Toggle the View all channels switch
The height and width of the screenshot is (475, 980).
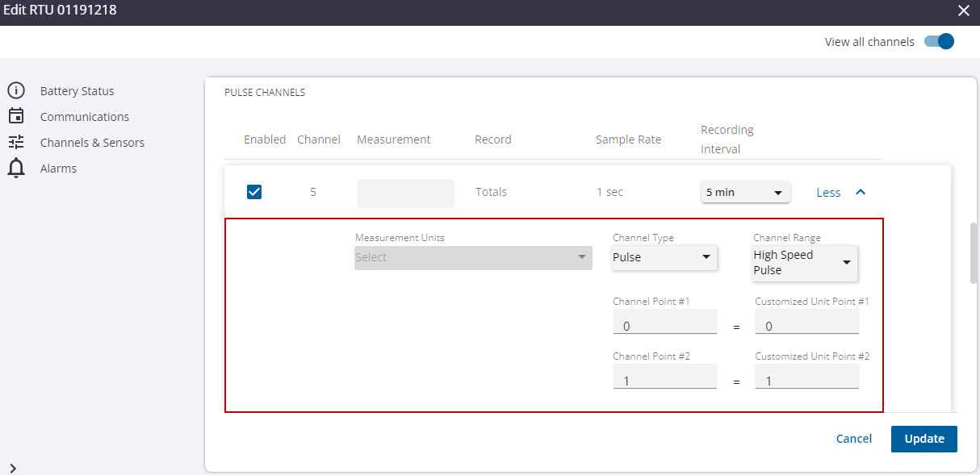click(x=939, y=40)
